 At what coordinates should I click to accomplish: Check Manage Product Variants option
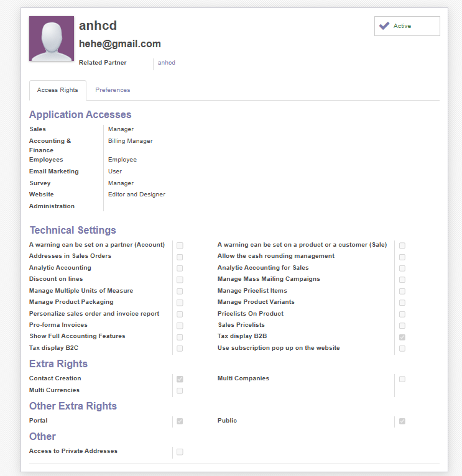coord(402,303)
